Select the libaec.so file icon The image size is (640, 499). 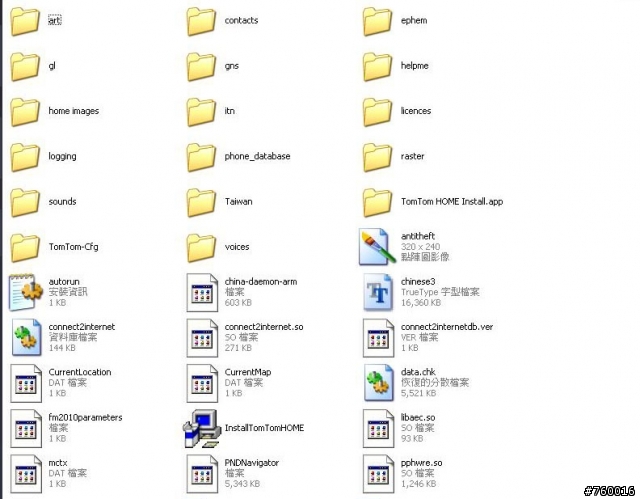[x=378, y=428]
